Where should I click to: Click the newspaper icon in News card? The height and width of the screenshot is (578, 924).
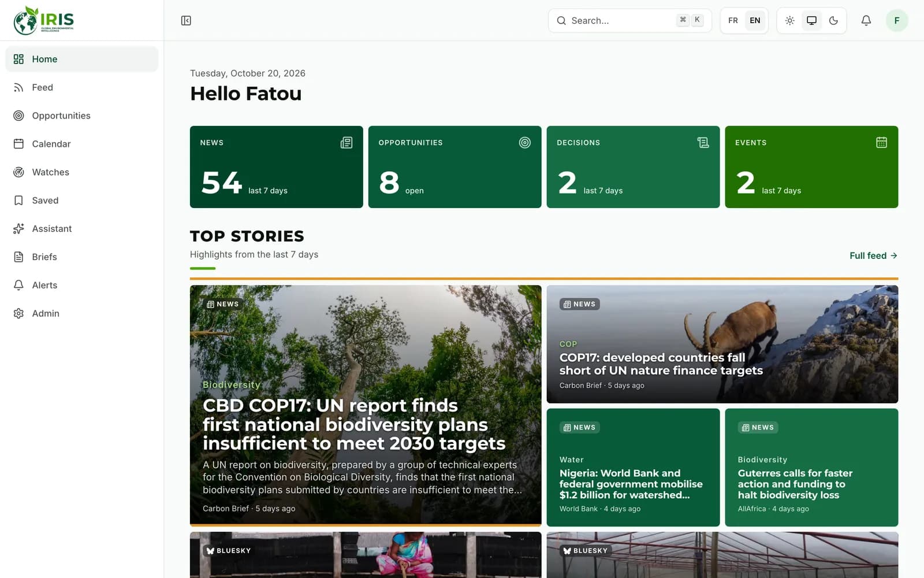click(x=346, y=143)
